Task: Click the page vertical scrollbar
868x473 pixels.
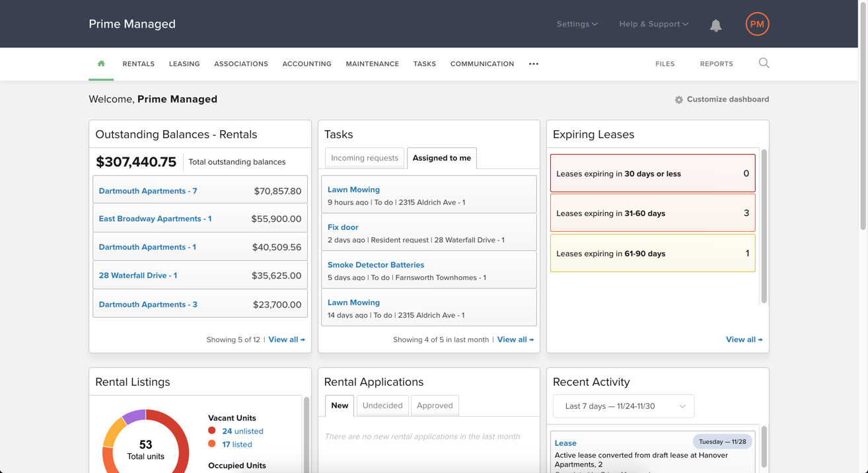Action: (x=863, y=116)
